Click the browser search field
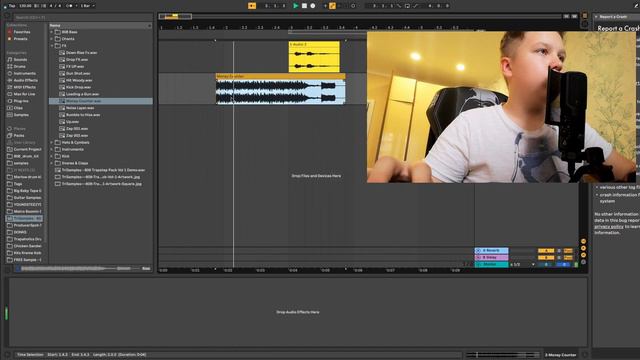 (x=82, y=18)
